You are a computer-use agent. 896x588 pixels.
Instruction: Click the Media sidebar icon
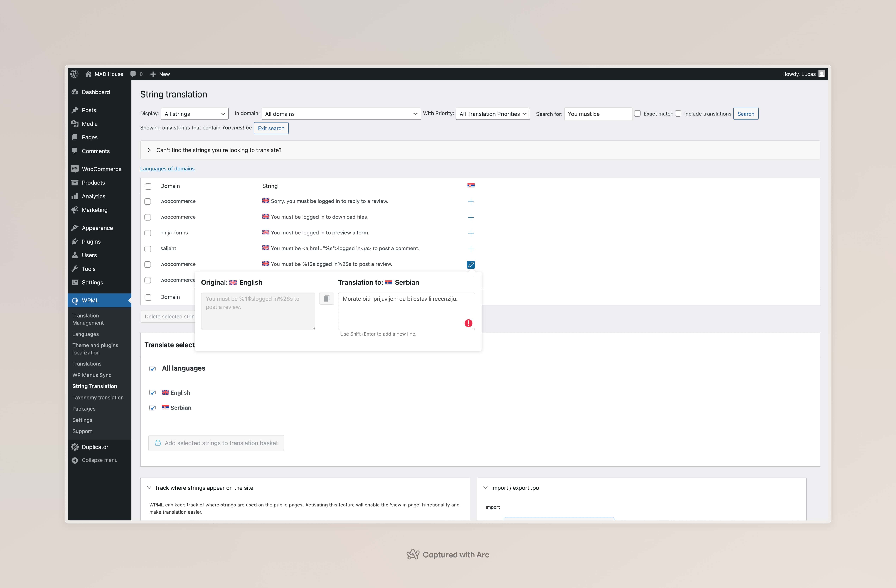74,124
